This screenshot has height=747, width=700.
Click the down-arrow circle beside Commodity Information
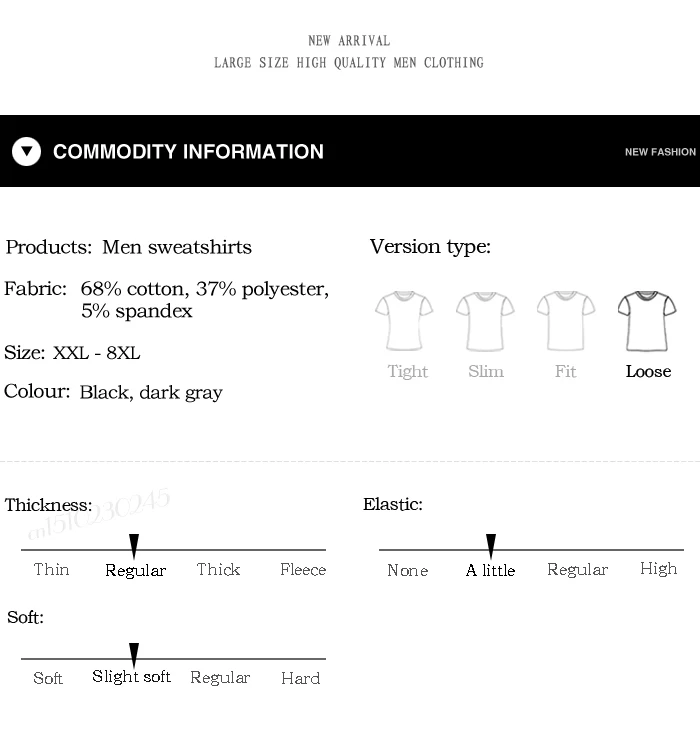point(26,151)
